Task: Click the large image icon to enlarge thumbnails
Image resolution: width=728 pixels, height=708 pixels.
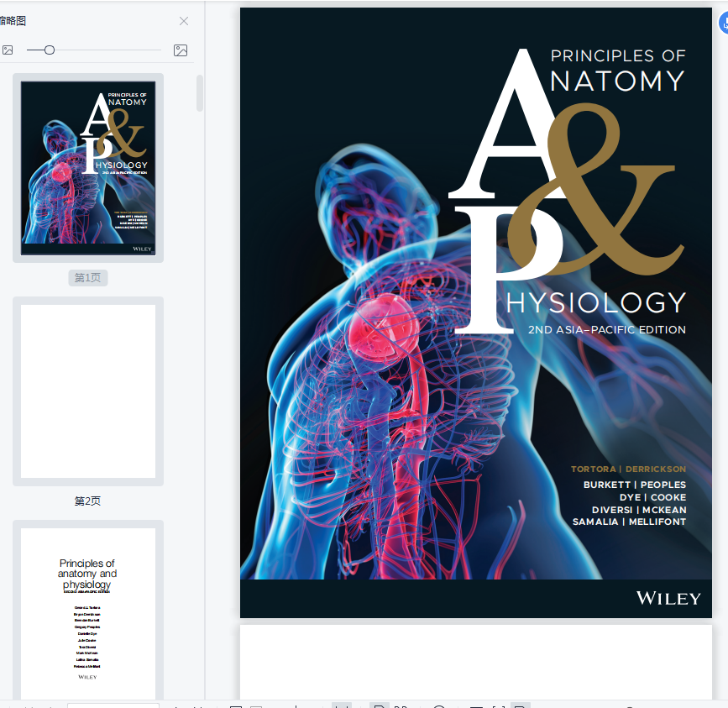Action: (181, 50)
